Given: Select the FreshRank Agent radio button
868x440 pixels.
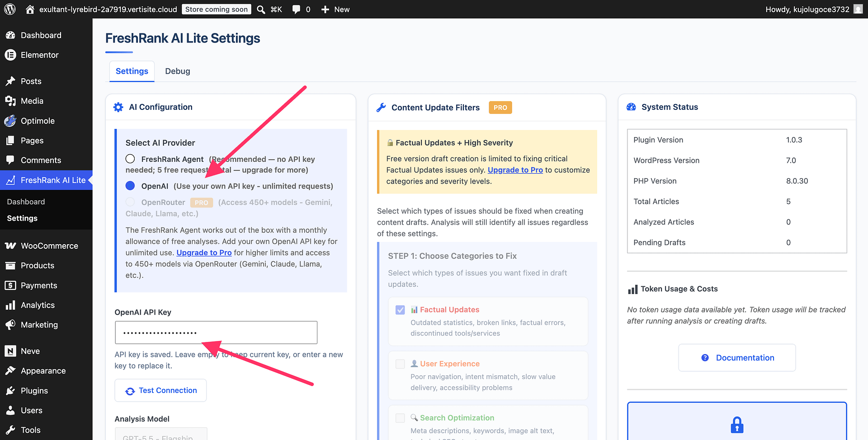Looking at the screenshot, I should tap(130, 159).
